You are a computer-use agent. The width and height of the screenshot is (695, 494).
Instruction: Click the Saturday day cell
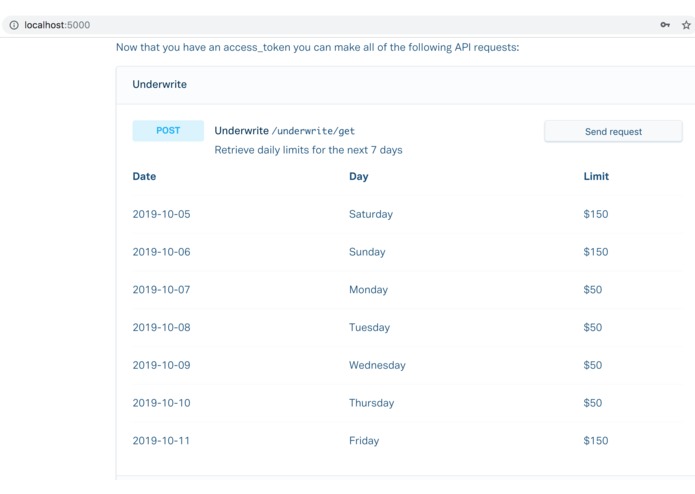[x=371, y=214]
